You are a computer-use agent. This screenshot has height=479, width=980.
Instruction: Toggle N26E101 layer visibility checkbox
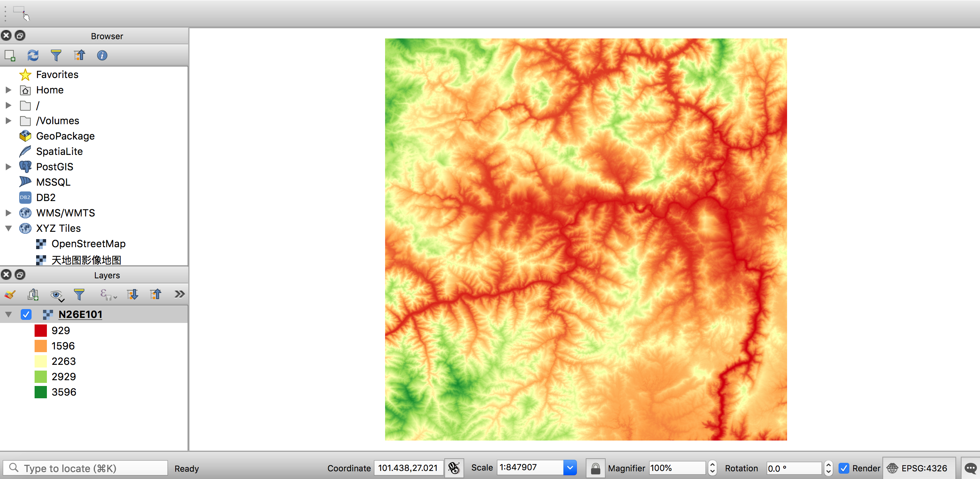tap(26, 314)
